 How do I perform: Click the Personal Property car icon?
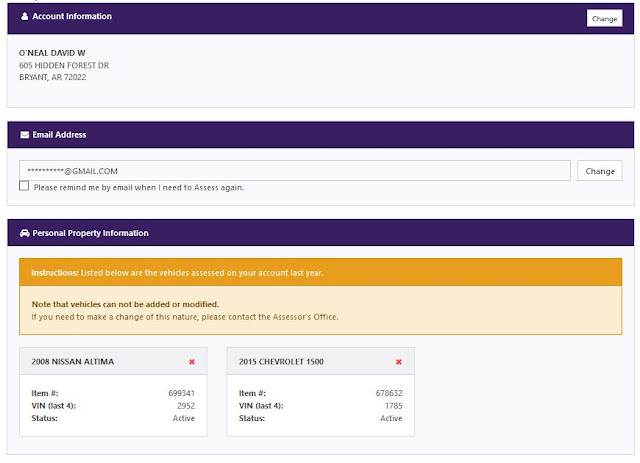tap(24, 233)
